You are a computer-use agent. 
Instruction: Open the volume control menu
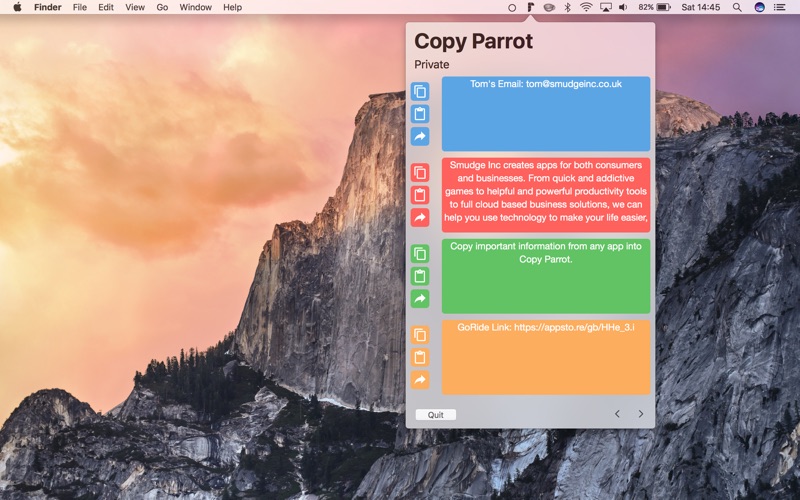(623, 7)
